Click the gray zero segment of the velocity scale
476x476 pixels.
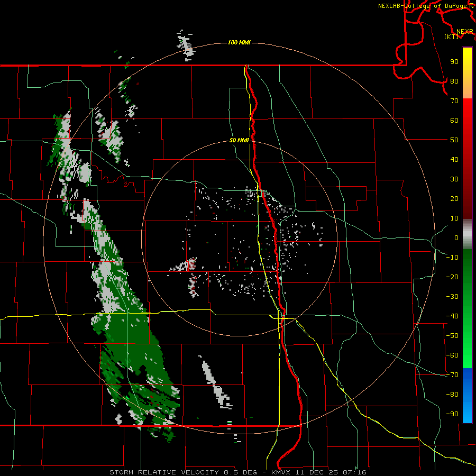(x=467, y=234)
